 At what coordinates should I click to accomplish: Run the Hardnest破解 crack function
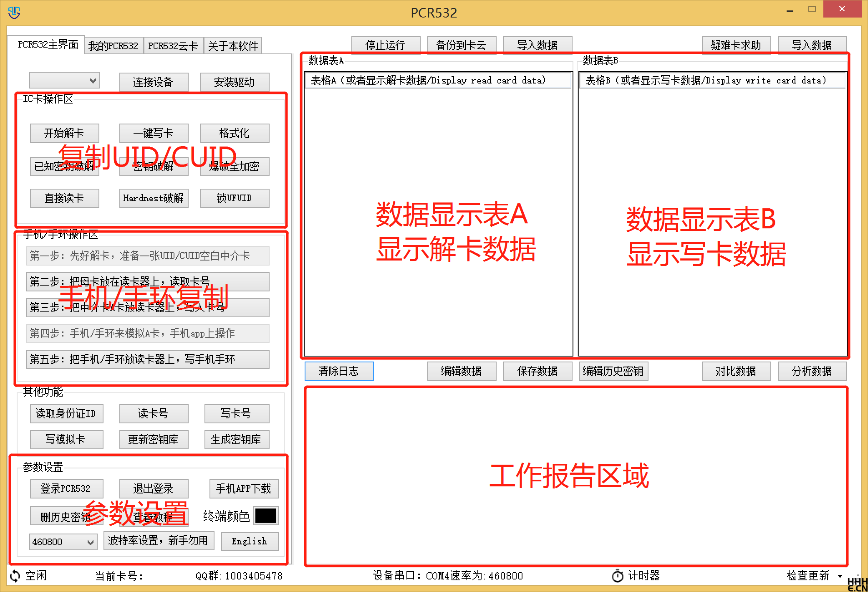click(x=153, y=198)
